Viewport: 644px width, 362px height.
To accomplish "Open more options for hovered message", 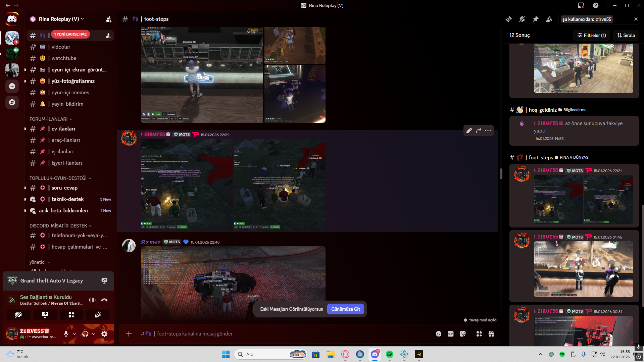I will click(x=488, y=131).
